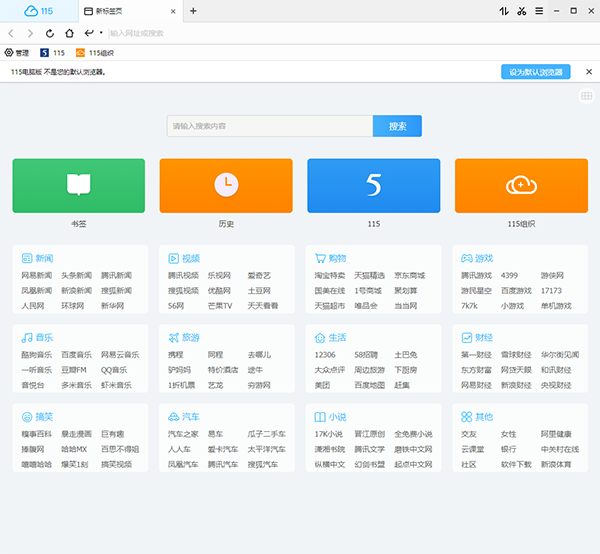The image size is (600, 554).
Task: Open the 网易云音乐 link
Action: [120, 355]
